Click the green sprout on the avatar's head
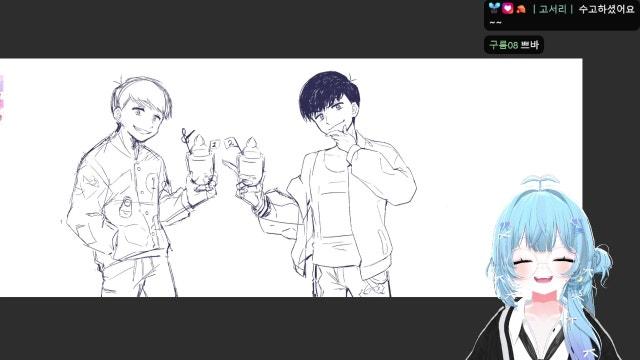640x360 pixels. [540, 181]
